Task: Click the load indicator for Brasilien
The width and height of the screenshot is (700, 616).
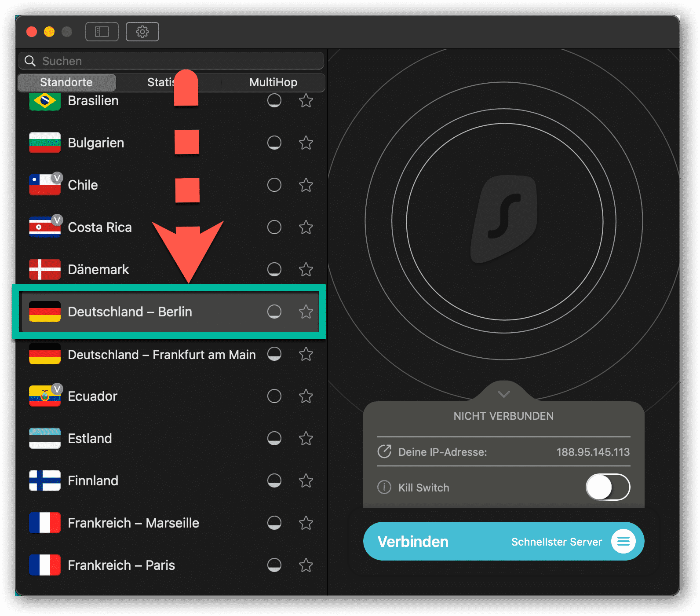Action: pos(274,100)
